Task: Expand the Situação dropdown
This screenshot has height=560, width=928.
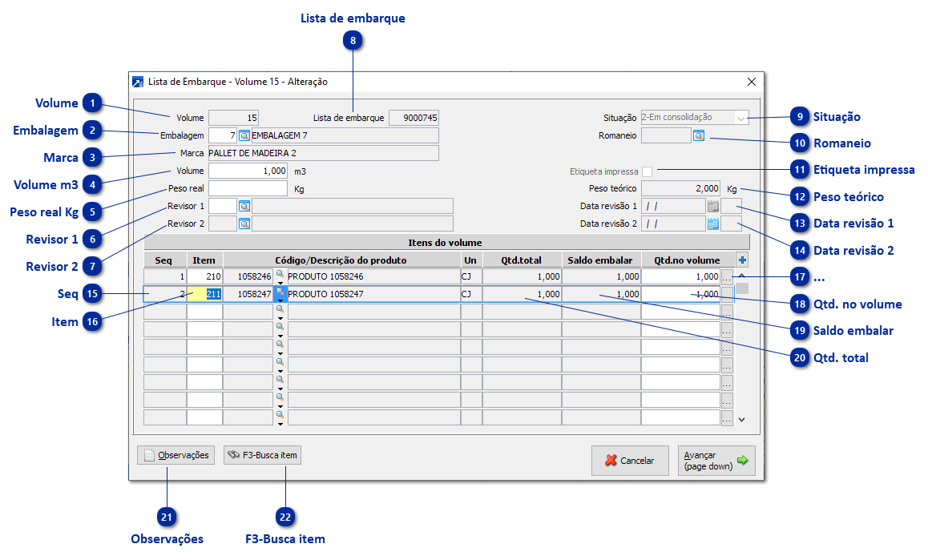Action: pos(740,118)
